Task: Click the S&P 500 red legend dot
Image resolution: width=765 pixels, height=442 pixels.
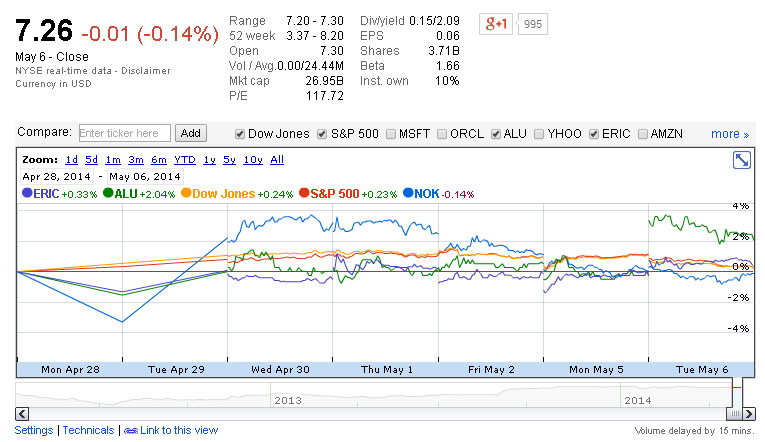Action: (x=304, y=193)
